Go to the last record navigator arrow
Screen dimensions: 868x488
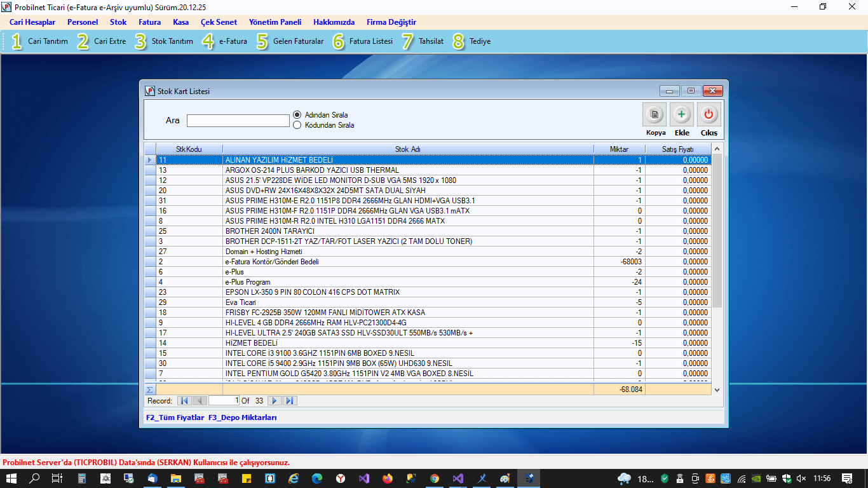pyautogui.click(x=290, y=401)
